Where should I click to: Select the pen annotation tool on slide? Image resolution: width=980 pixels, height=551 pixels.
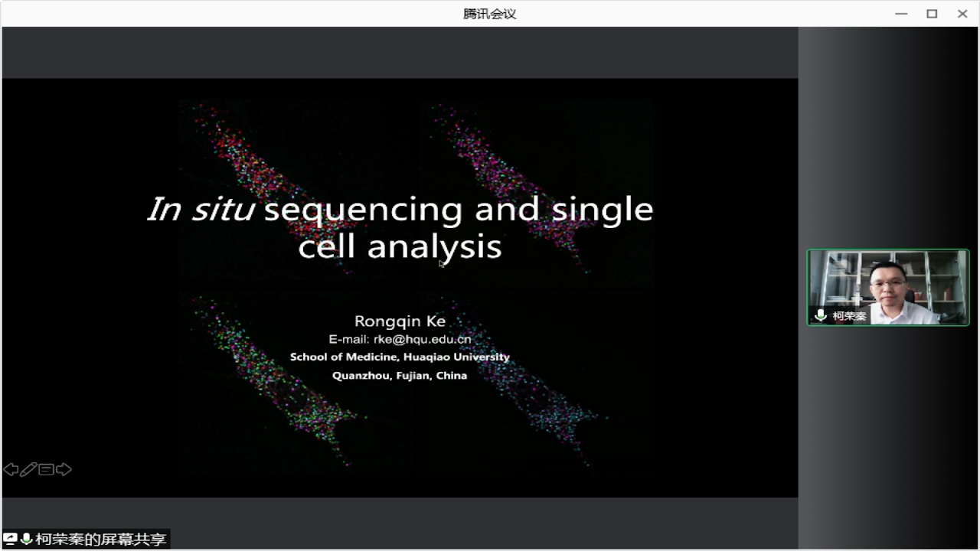tap(28, 469)
